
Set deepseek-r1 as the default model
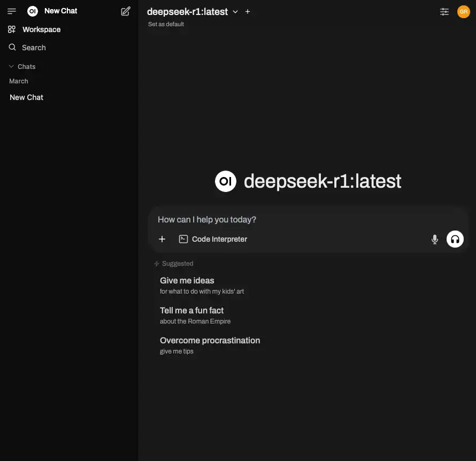[166, 24]
